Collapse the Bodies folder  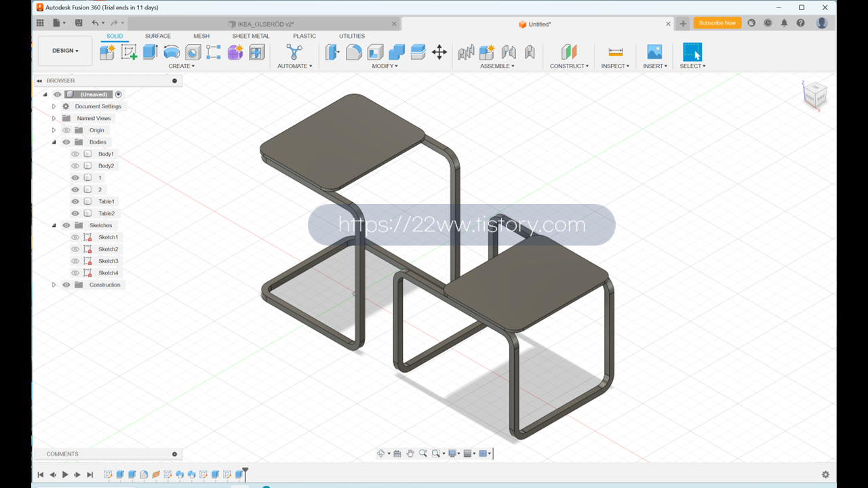[54, 142]
